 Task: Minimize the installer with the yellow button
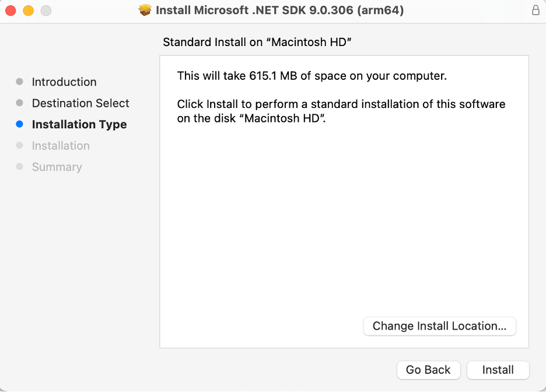click(28, 10)
